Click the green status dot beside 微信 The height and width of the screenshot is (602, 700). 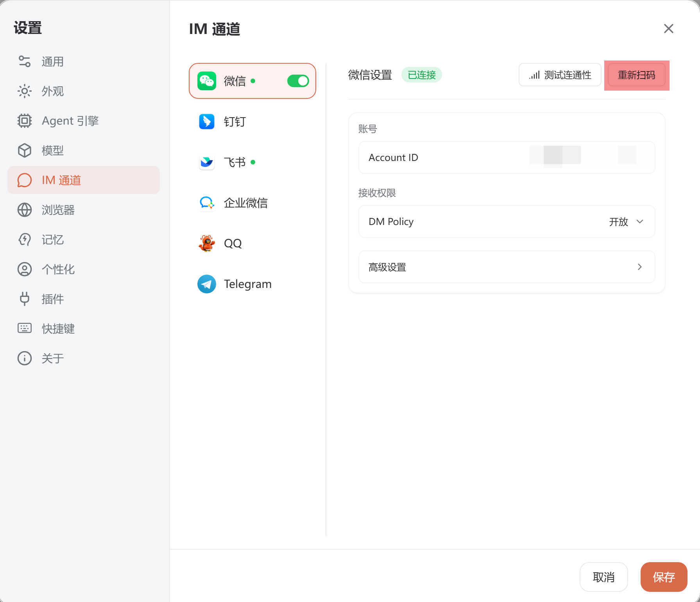click(x=253, y=81)
